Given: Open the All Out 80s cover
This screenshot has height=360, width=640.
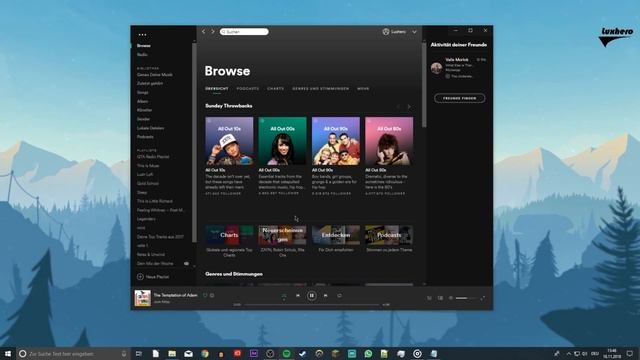Looking at the screenshot, I should pos(389,141).
